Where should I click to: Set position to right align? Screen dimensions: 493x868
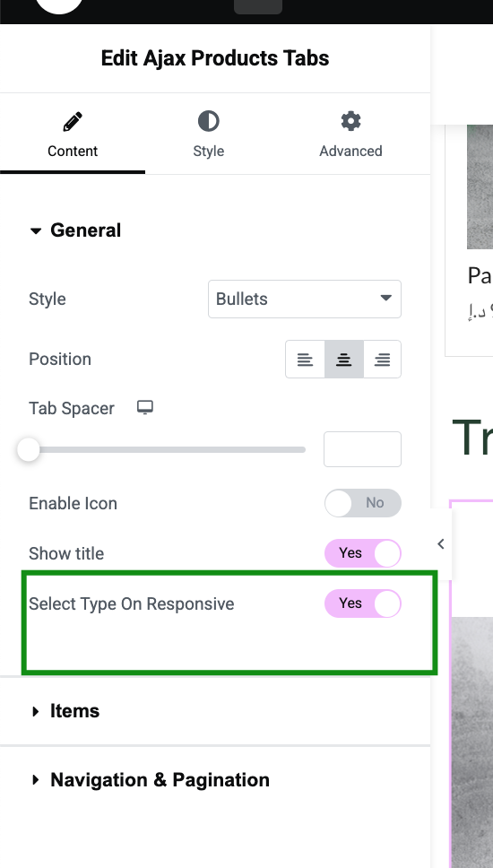coord(383,360)
